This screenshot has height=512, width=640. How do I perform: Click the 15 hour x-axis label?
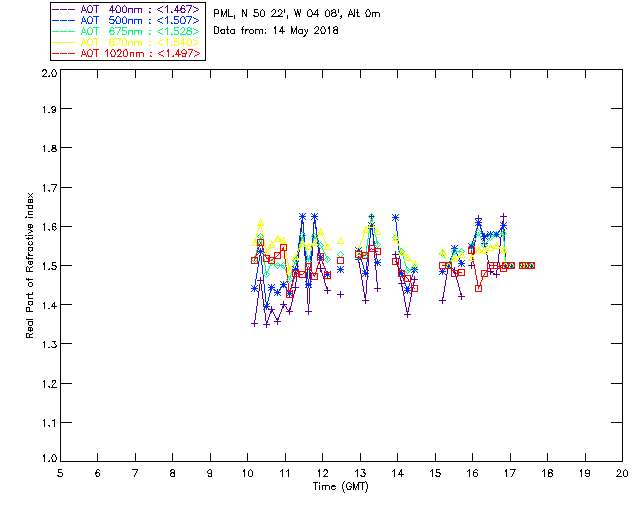(435, 473)
